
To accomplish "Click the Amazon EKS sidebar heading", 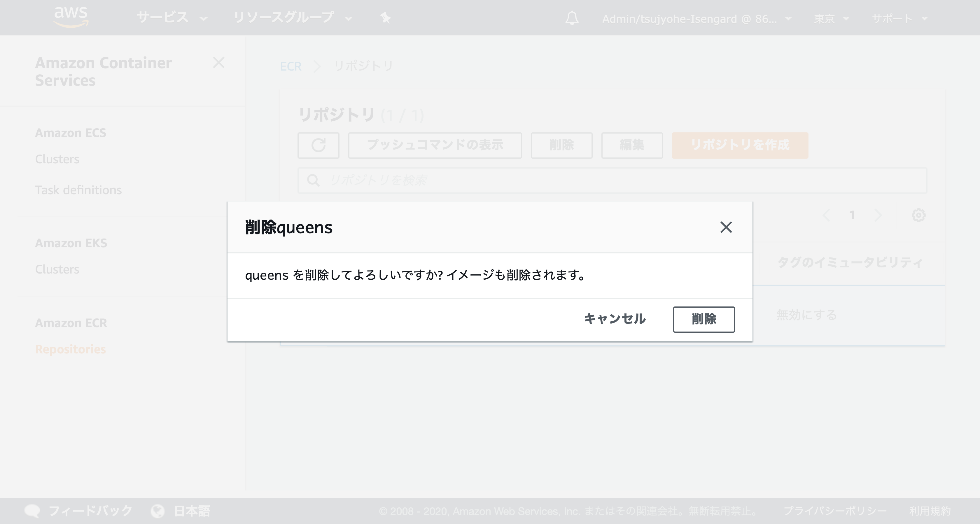I will click(71, 243).
